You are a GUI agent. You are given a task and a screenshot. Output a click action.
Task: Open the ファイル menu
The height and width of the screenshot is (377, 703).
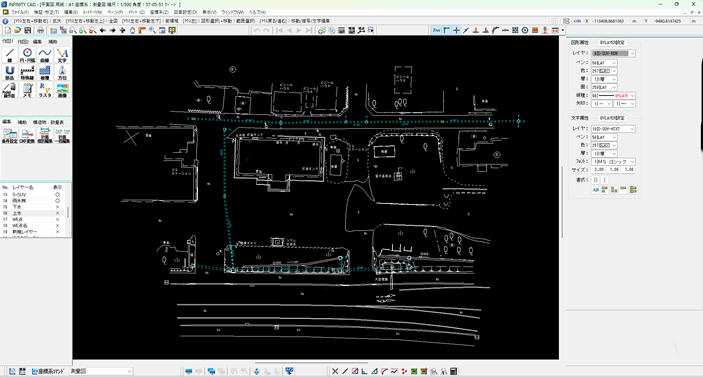point(20,12)
